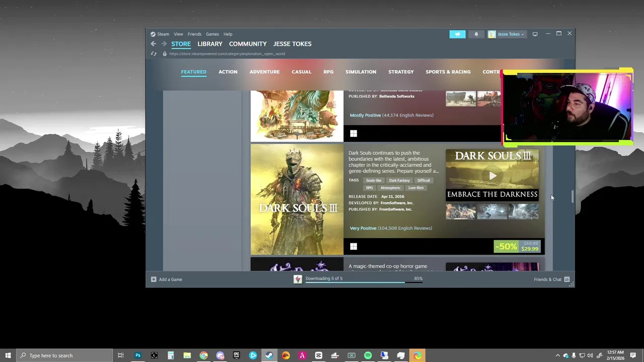The image size is (644, 362).
Task: Click the Steam taskbar icon
Action: pos(269,355)
